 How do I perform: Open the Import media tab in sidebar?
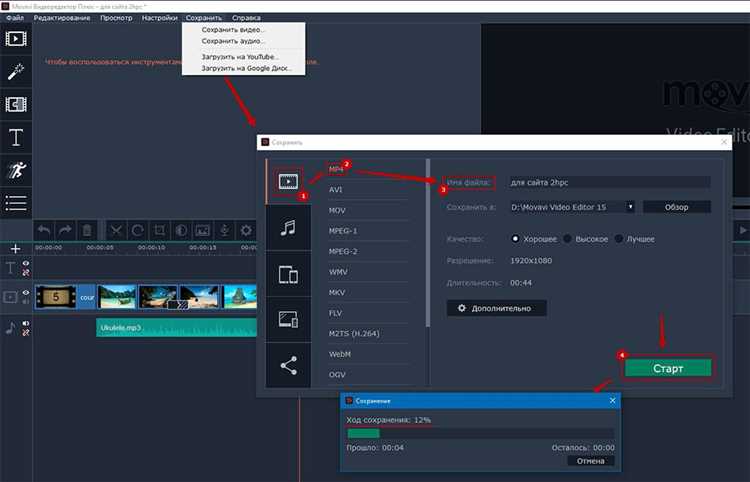16,39
